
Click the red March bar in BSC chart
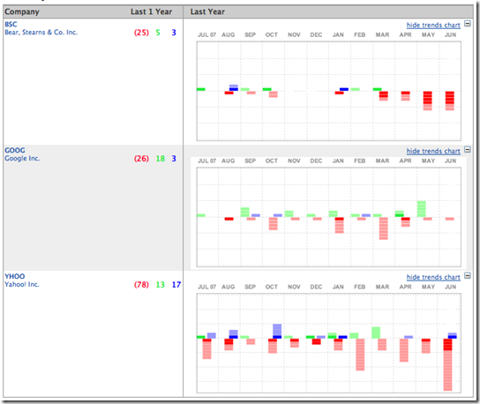(x=383, y=96)
